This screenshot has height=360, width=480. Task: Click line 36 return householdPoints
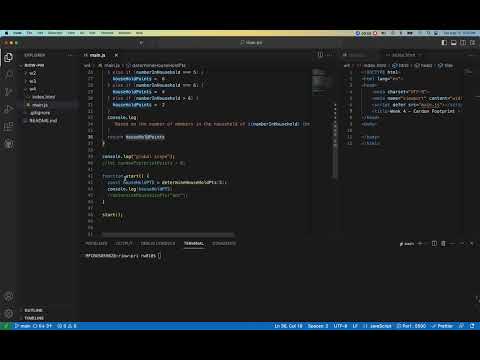136,137
